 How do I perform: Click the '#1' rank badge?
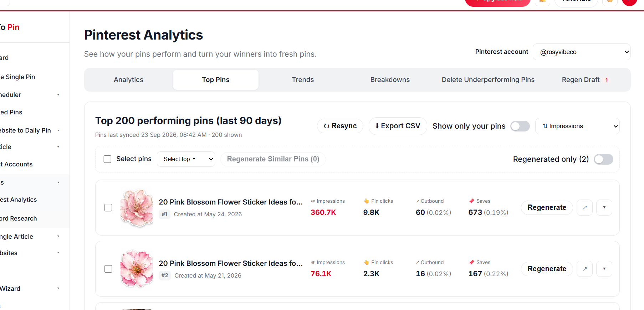(164, 214)
